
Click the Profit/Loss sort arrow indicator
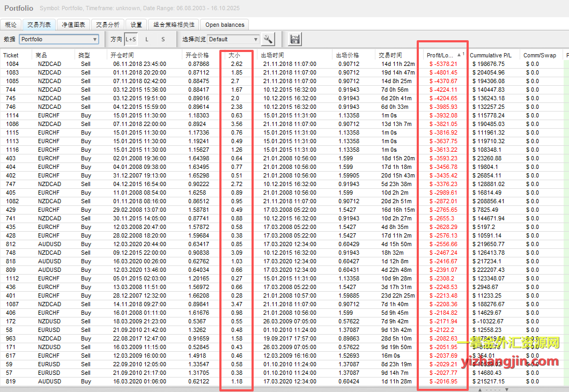point(459,55)
